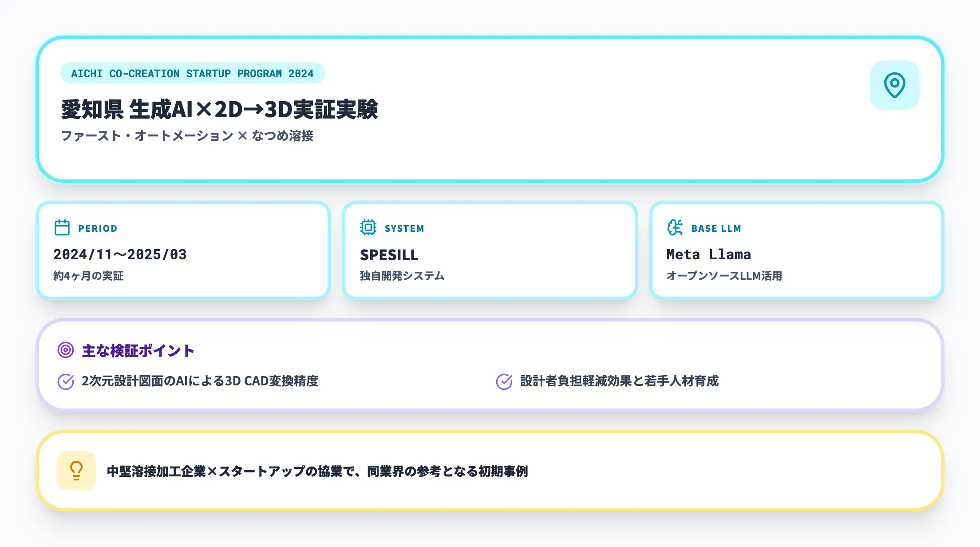The image size is (980, 547).
Task: Click the check icon for 3D CAD変換精度
Action: click(x=66, y=381)
